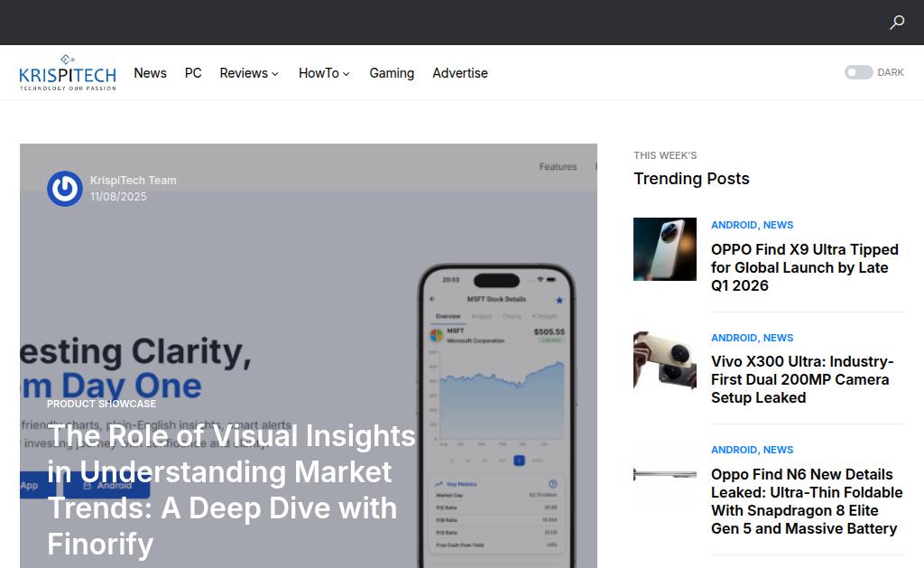Visit the Advertise page

[460, 73]
